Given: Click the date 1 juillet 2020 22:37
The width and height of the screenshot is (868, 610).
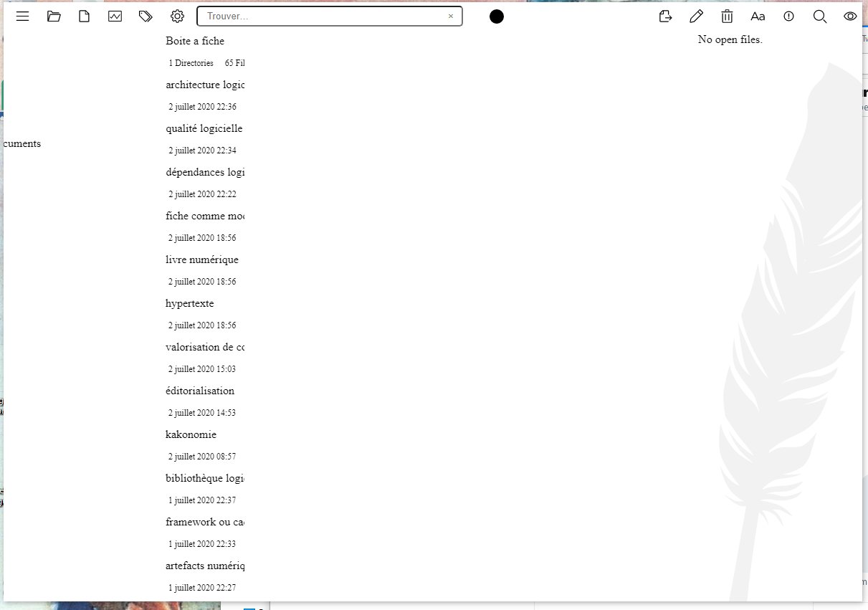Looking at the screenshot, I should click(x=202, y=500).
